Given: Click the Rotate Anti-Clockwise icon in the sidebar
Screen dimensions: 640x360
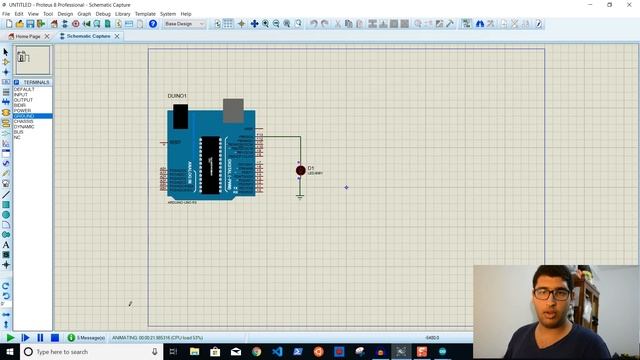Looking at the screenshot, I should coord(6,296).
